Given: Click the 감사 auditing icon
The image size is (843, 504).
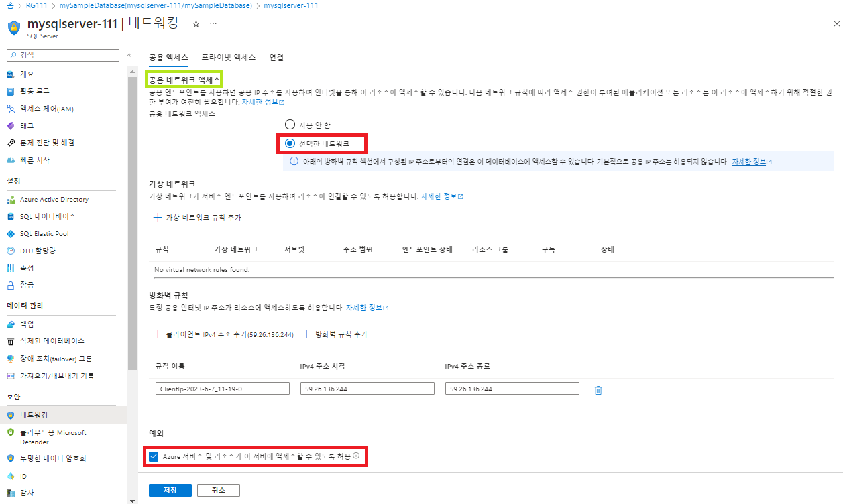Looking at the screenshot, I should (x=10, y=493).
